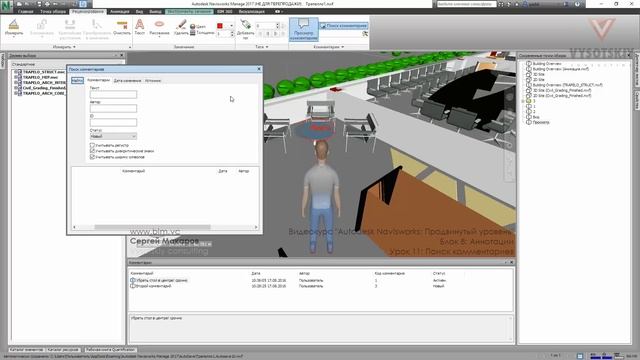Screen dimensions: 640x360
Task: Toggle the View Comments (Просмотр комментариев) button
Action: 304,29
